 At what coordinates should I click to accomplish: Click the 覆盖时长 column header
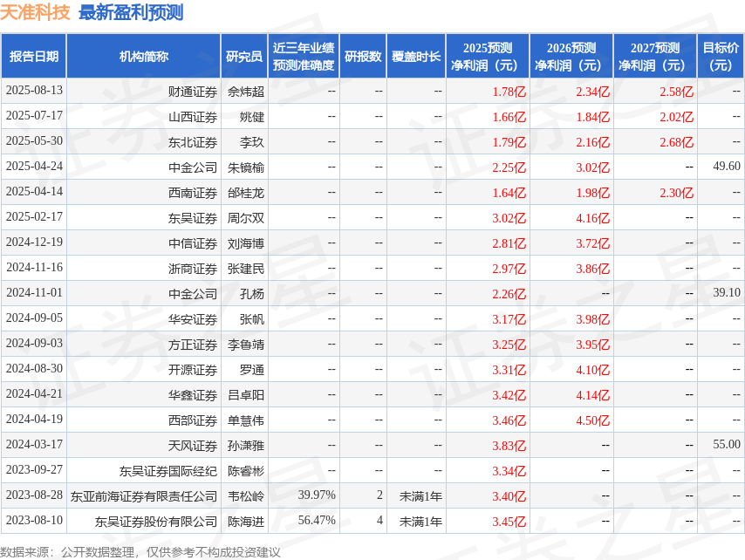416,56
